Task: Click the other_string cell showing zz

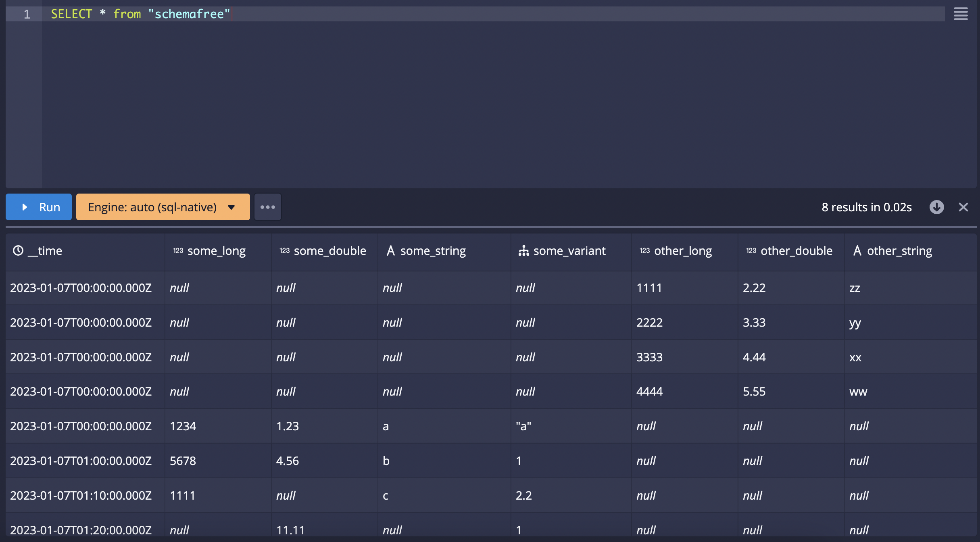Action: pos(855,288)
